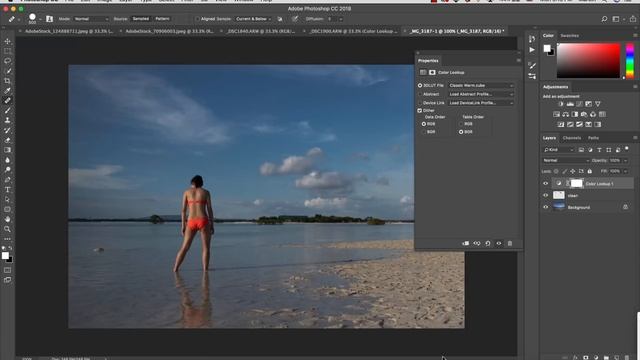Select the Eyedropper tool
This screenshot has width=640, height=360.
coord(7,91)
